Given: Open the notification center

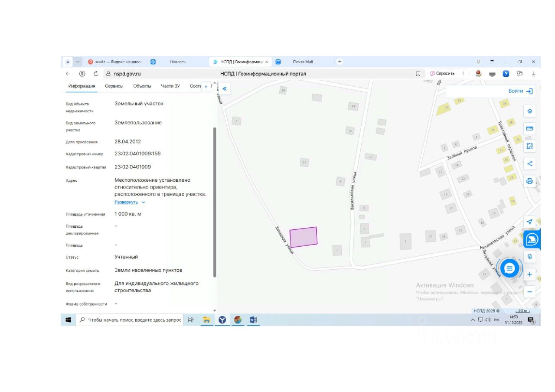Looking at the screenshot, I should click(x=531, y=320).
